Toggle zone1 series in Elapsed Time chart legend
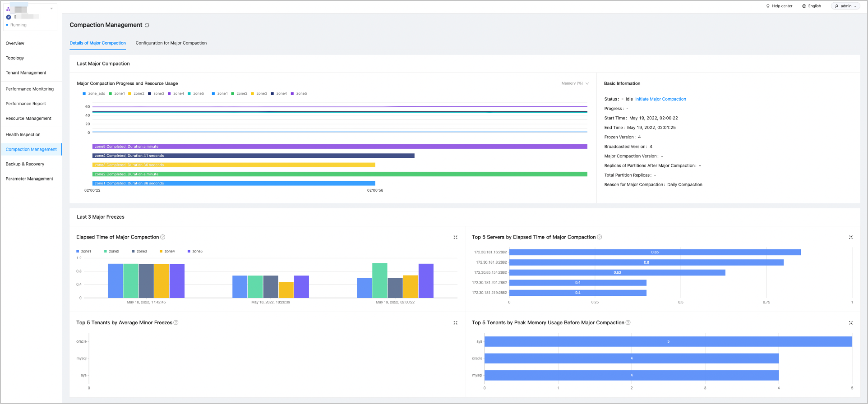The height and width of the screenshot is (404, 868). (84, 252)
